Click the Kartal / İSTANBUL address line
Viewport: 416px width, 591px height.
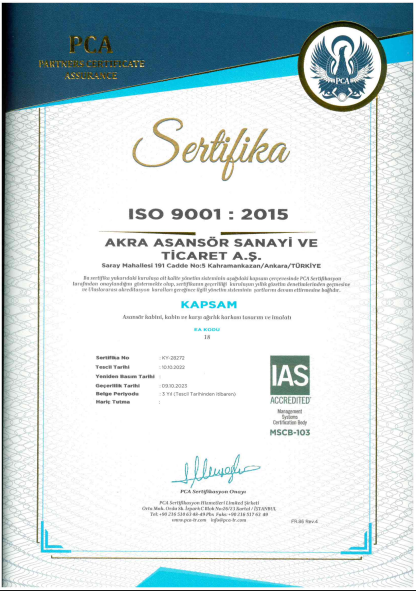(x=209, y=508)
